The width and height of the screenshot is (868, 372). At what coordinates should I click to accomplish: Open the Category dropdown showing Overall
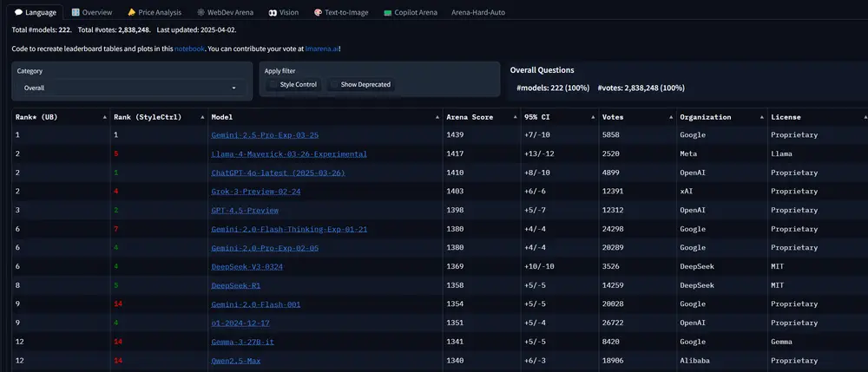130,88
